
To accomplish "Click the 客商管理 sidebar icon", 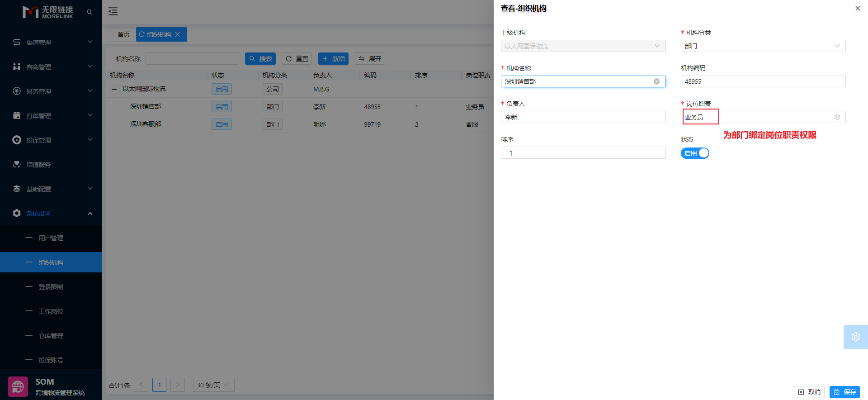I will [17, 67].
